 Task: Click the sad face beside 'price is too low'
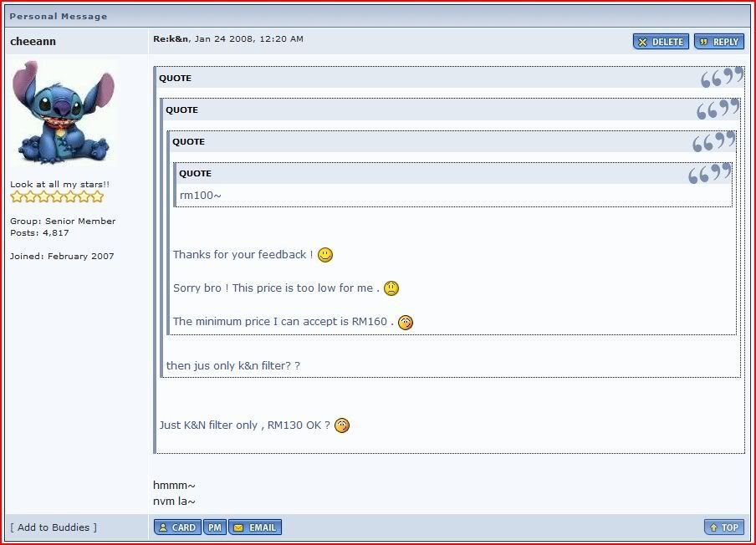(391, 288)
